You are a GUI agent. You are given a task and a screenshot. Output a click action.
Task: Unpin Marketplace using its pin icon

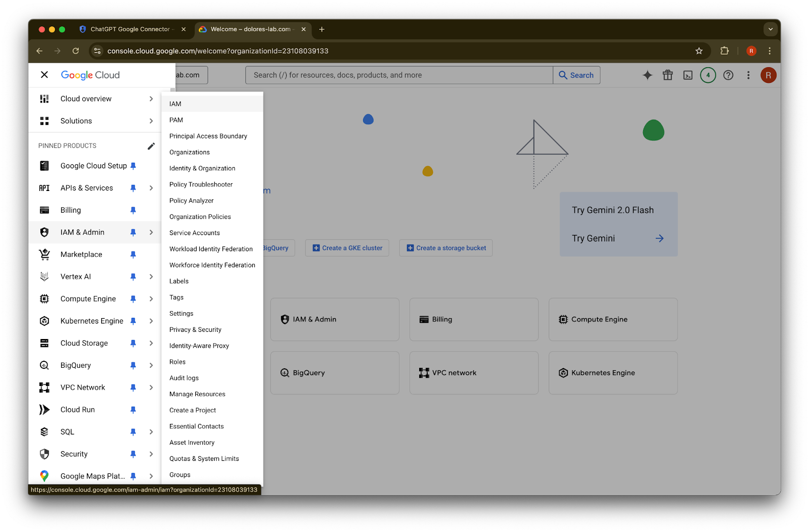pos(133,255)
